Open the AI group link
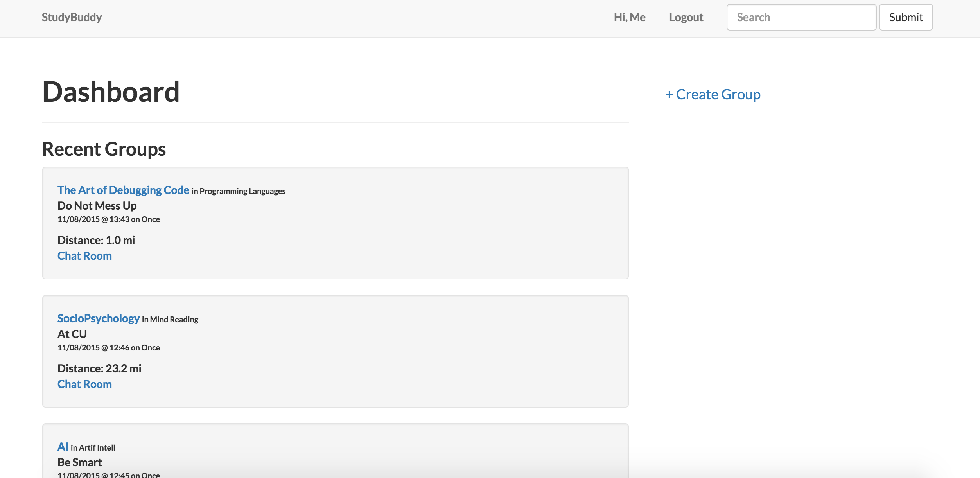The width and height of the screenshot is (980, 478). pyautogui.click(x=63, y=447)
